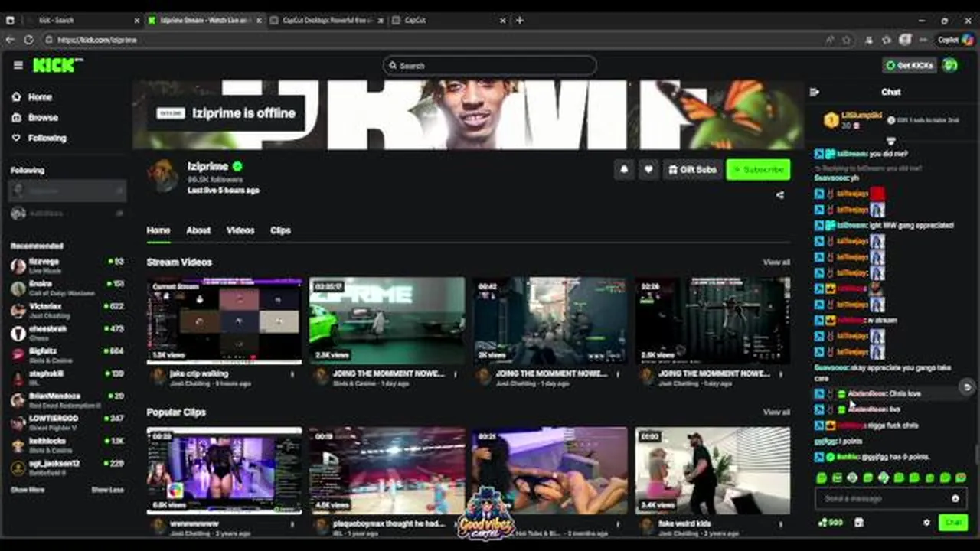Open the emote picker in chat input
The width and height of the screenshot is (980, 551).
tap(955, 499)
